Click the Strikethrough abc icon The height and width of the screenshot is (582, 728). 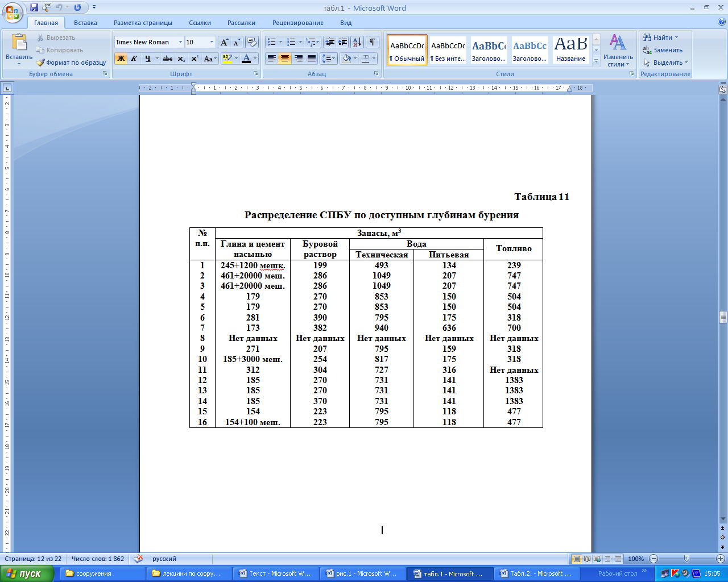click(x=168, y=59)
